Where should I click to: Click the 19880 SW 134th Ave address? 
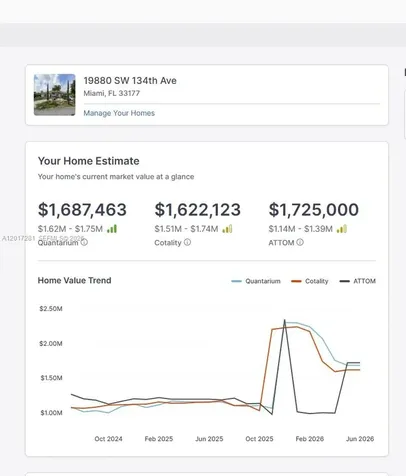(130, 81)
